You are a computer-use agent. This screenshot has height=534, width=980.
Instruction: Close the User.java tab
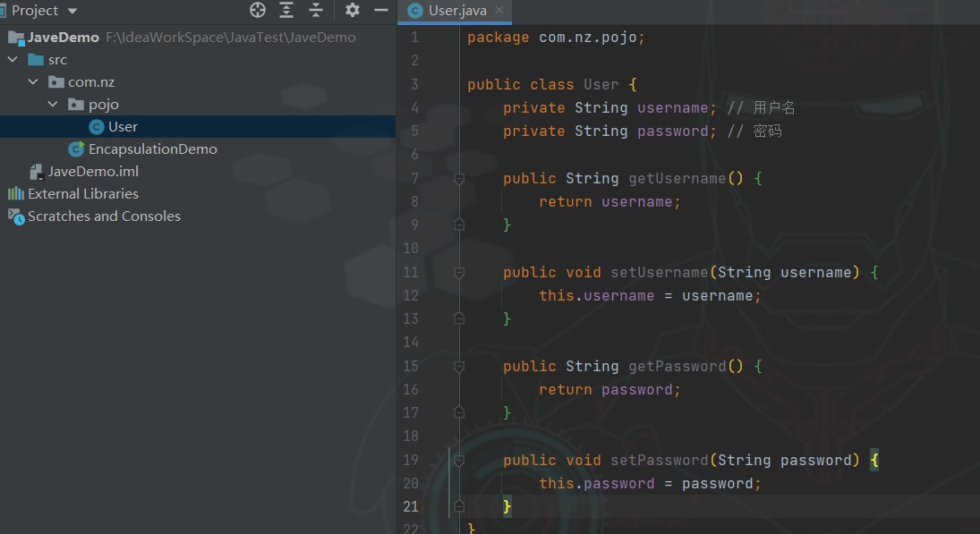click(499, 11)
